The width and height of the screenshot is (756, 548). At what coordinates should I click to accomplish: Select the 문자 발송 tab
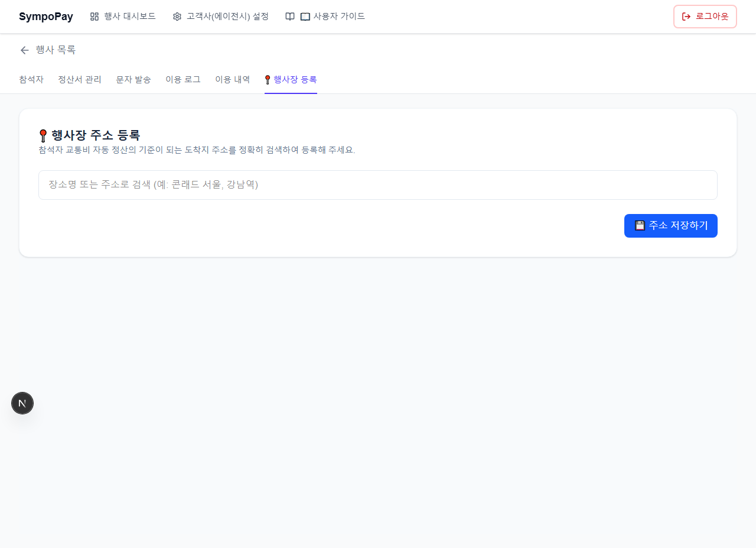(x=133, y=79)
